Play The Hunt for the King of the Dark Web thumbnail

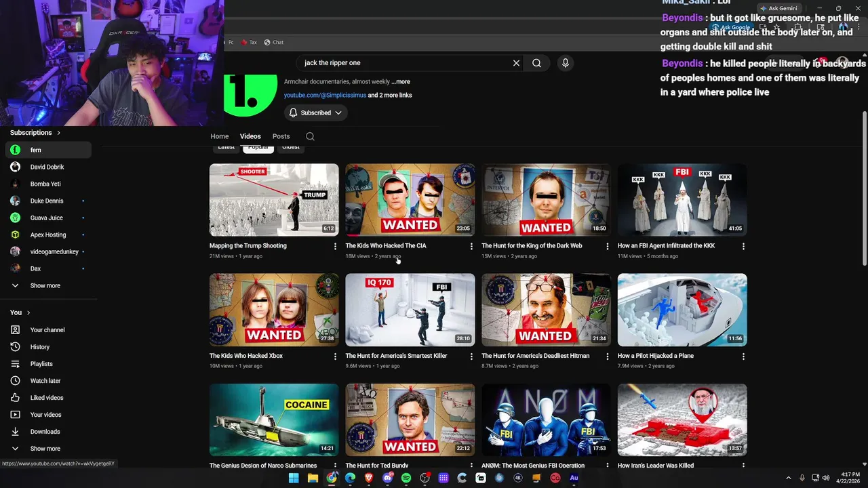click(546, 200)
